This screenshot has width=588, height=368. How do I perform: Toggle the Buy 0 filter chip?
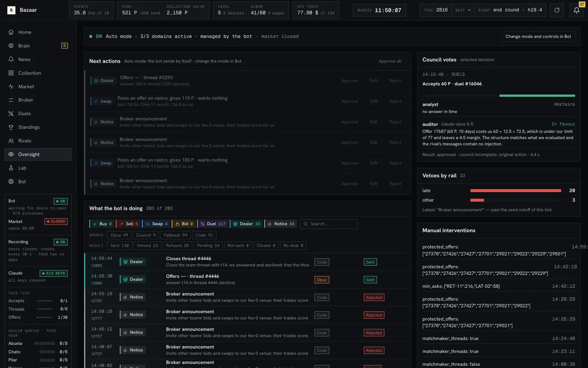pos(102,224)
